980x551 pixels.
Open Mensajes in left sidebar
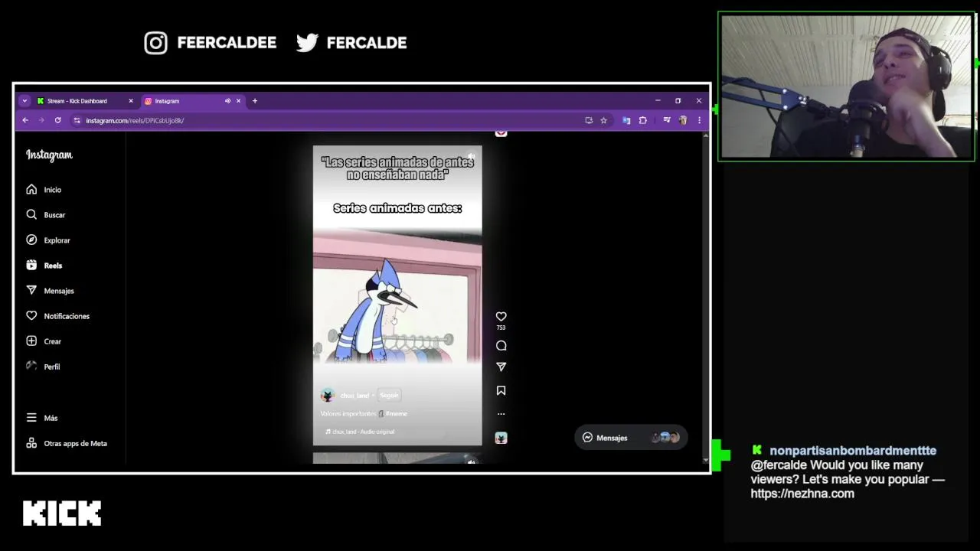(x=50, y=291)
